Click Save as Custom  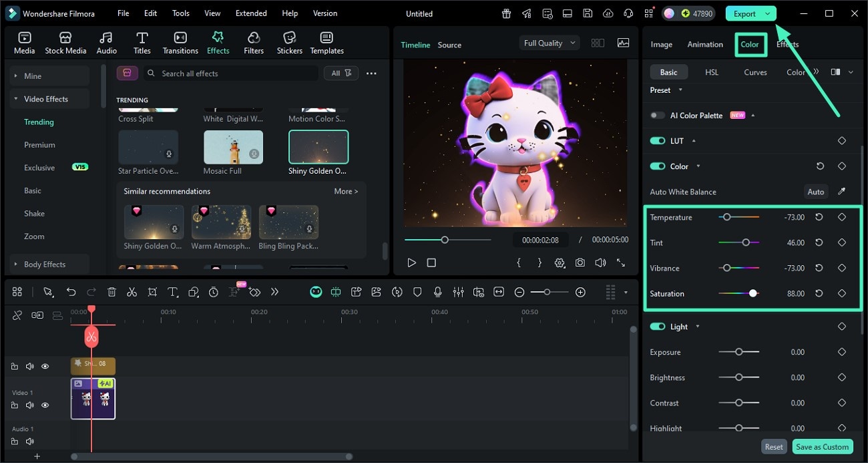[x=822, y=446]
